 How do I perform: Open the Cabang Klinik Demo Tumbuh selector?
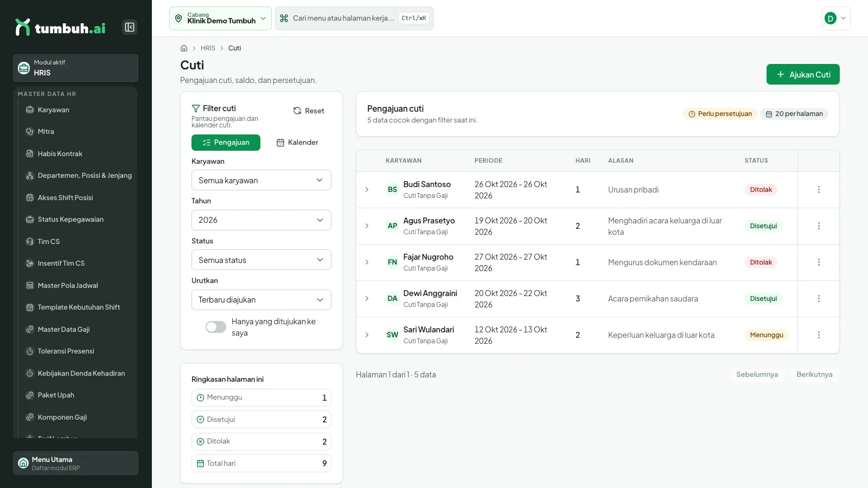click(x=220, y=18)
